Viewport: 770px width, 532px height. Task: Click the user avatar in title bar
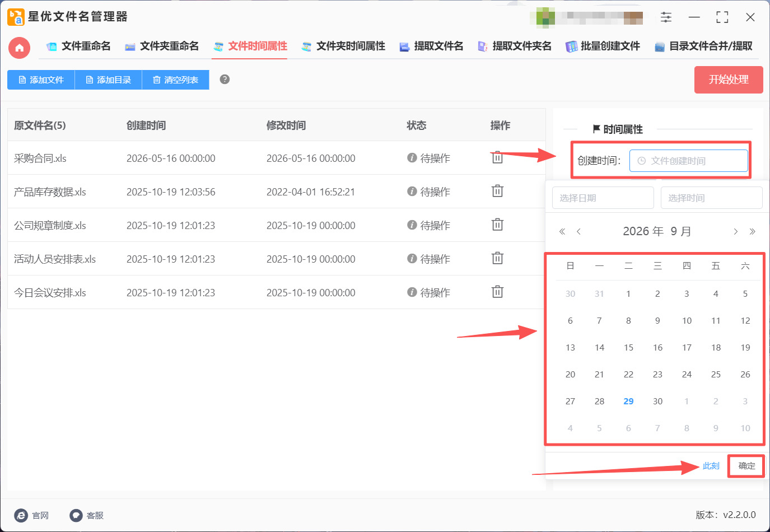coord(545,17)
